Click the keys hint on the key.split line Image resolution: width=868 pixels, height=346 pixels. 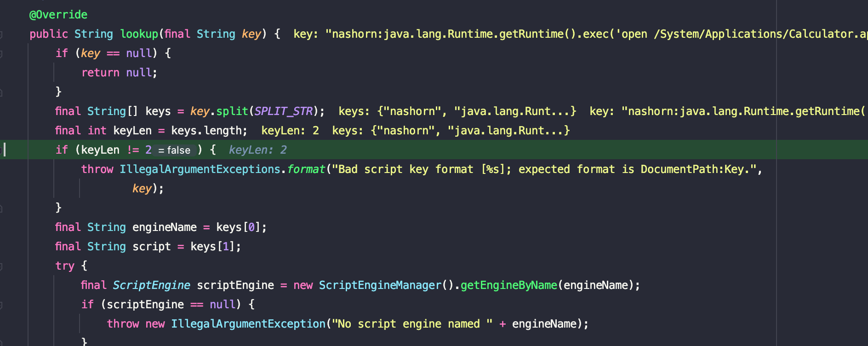pos(457,111)
